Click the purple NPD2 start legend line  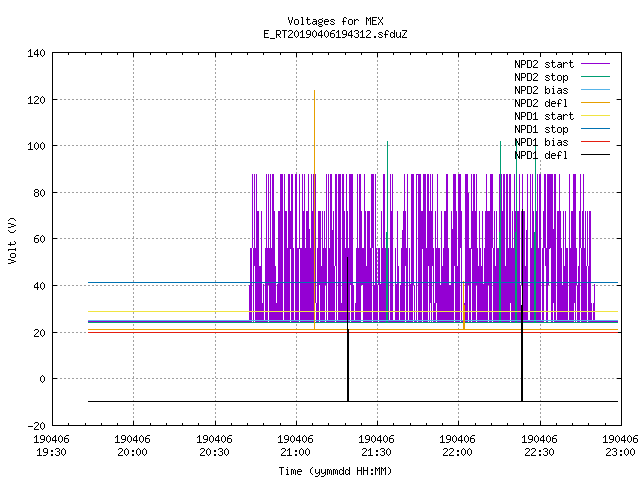595,64
